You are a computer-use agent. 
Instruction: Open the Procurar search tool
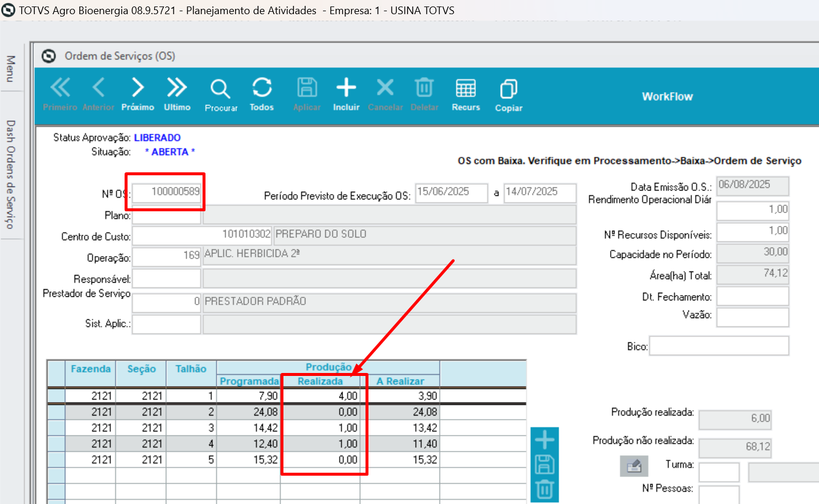click(x=221, y=95)
